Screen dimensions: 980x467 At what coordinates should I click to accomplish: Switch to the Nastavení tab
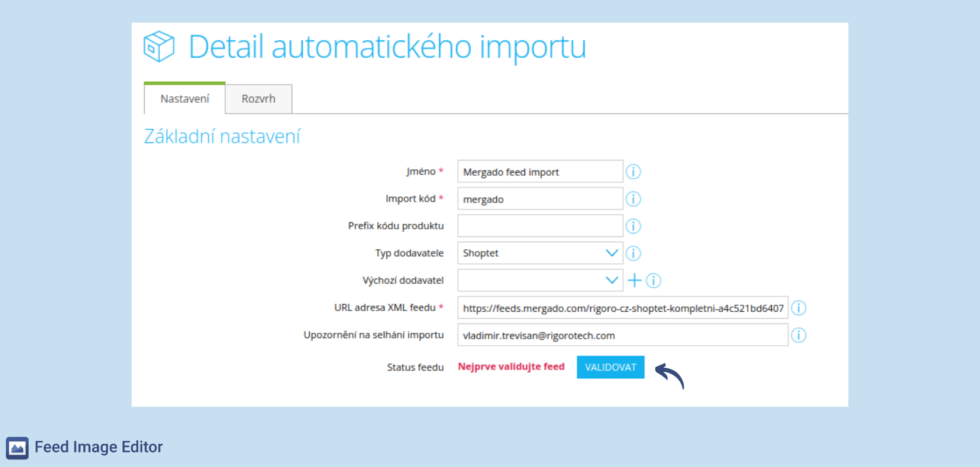point(184,99)
